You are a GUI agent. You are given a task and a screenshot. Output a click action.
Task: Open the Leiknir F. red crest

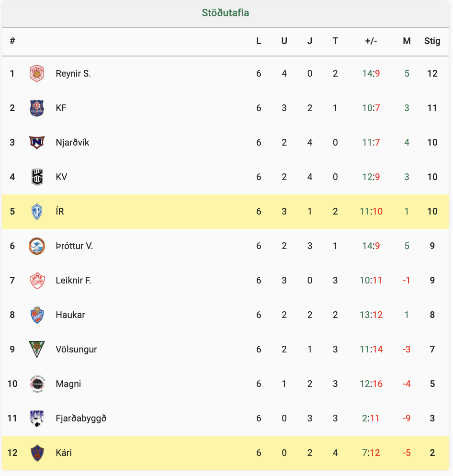tap(37, 281)
